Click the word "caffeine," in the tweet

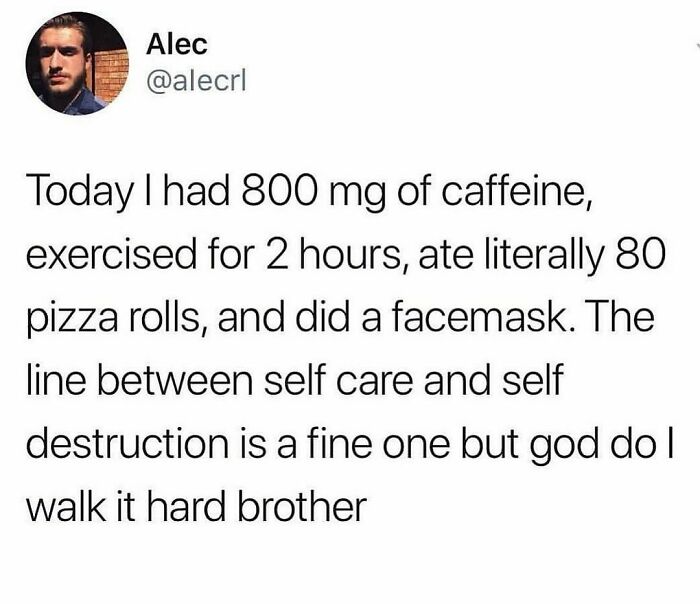(517, 189)
